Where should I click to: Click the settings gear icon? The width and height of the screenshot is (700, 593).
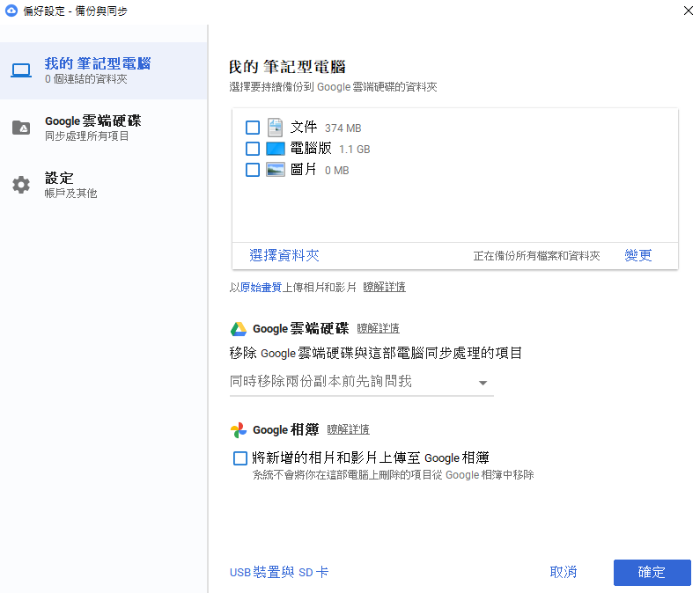[x=21, y=185]
